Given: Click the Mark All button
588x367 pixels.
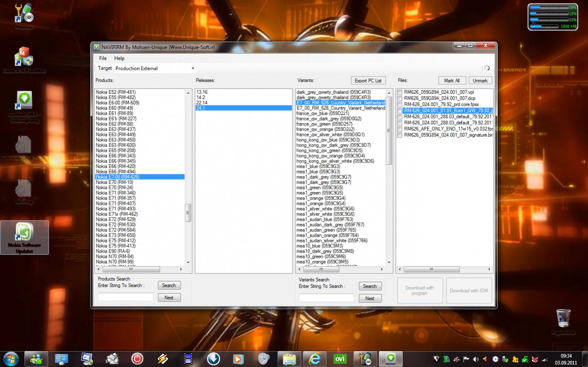Looking at the screenshot, I should pyautogui.click(x=452, y=80).
